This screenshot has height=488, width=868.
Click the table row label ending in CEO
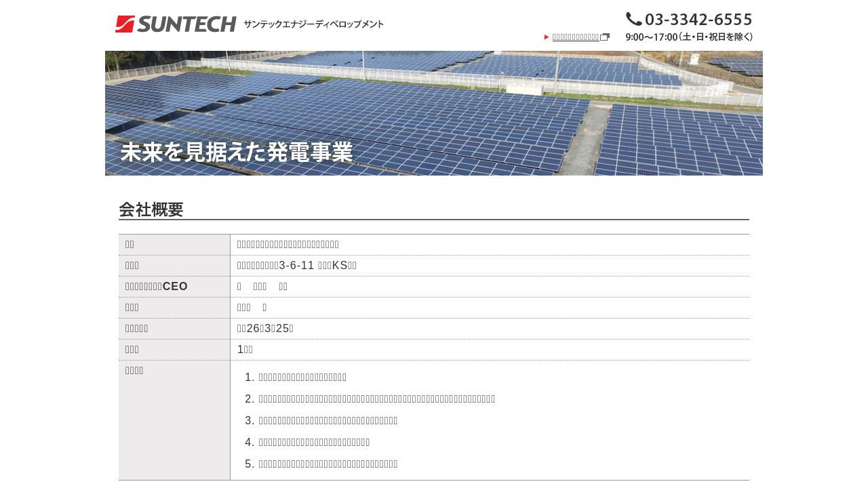click(157, 286)
